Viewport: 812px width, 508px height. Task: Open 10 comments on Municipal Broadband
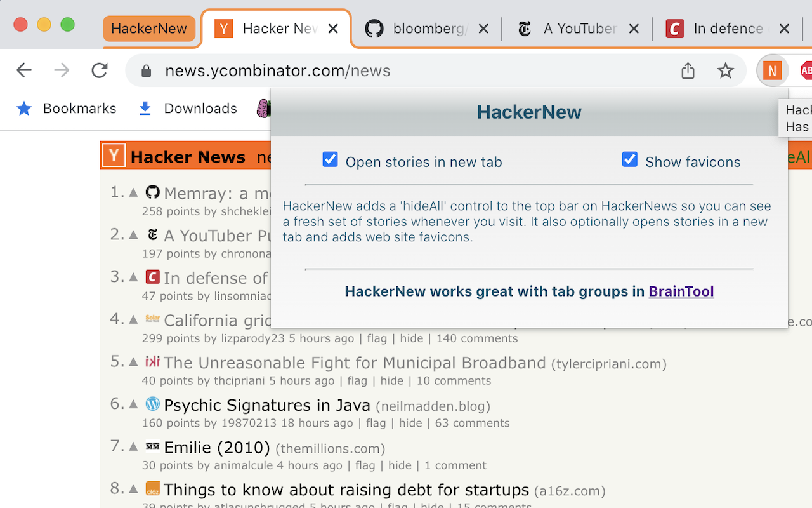[x=454, y=381]
